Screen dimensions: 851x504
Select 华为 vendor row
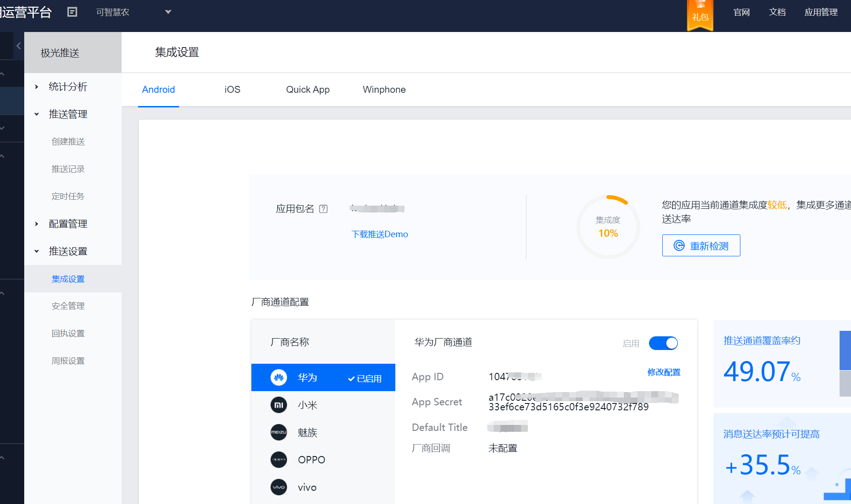pos(323,377)
